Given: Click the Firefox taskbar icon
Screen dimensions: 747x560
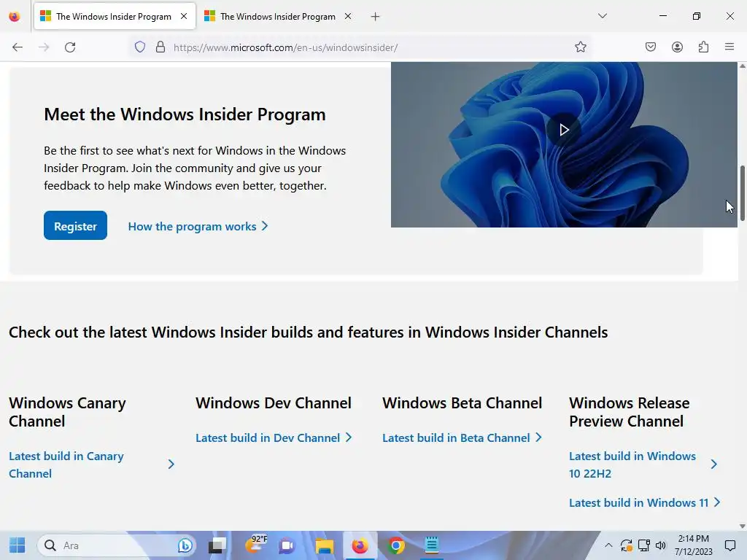Looking at the screenshot, I should pyautogui.click(x=360, y=545).
